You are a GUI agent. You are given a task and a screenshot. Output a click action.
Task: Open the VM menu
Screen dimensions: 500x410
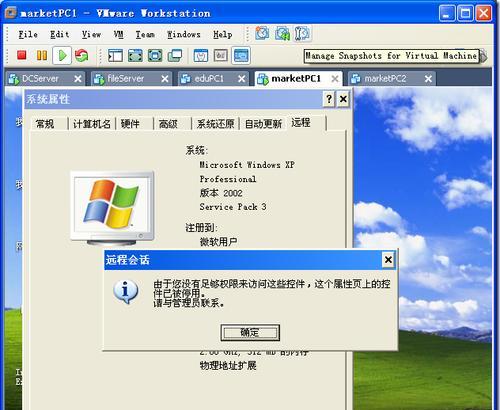tap(118, 34)
